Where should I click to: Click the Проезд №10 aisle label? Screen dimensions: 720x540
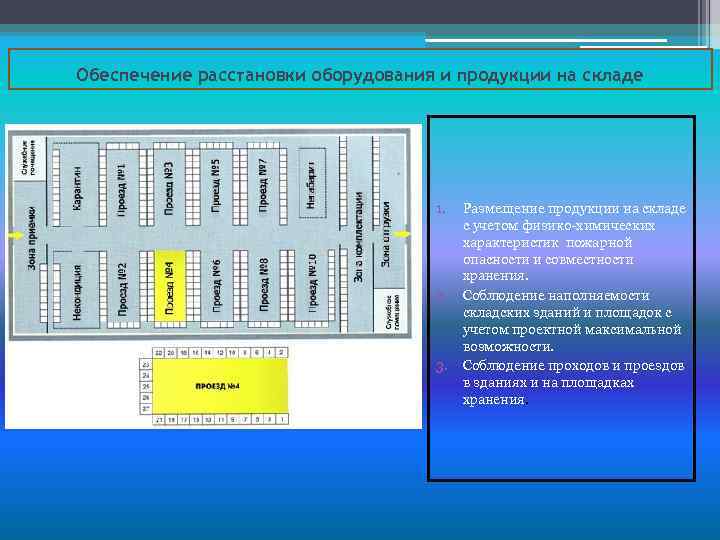coord(312,284)
